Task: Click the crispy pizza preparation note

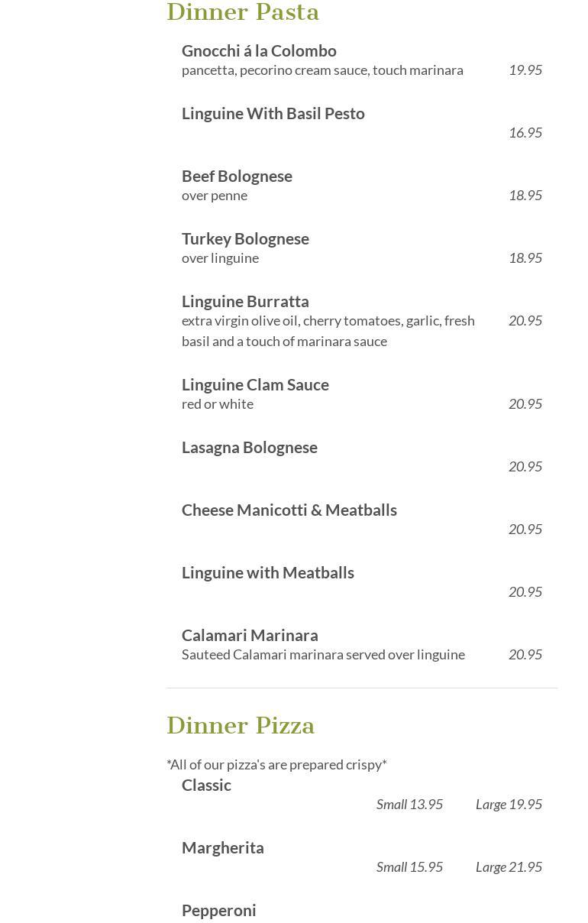Action: pos(276,764)
